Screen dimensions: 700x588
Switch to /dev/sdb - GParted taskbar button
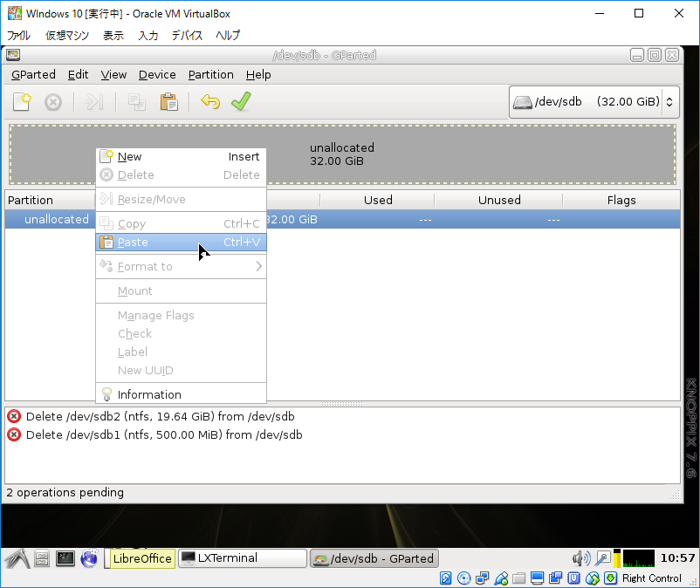tap(374, 558)
